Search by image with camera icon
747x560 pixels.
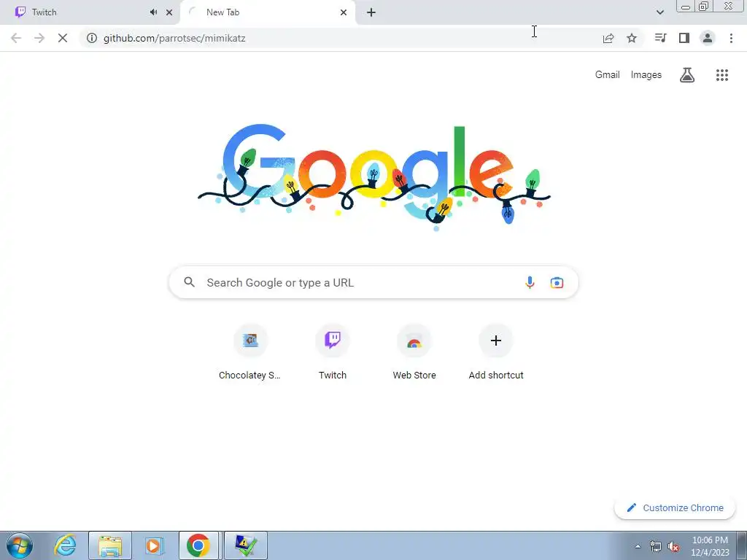pyautogui.click(x=557, y=282)
